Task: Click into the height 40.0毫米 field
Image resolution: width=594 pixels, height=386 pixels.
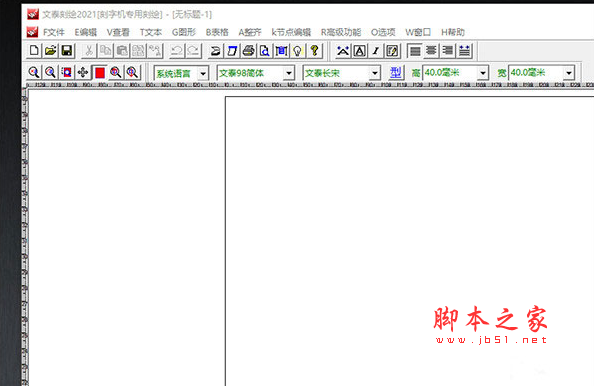Action: coord(450,73)
